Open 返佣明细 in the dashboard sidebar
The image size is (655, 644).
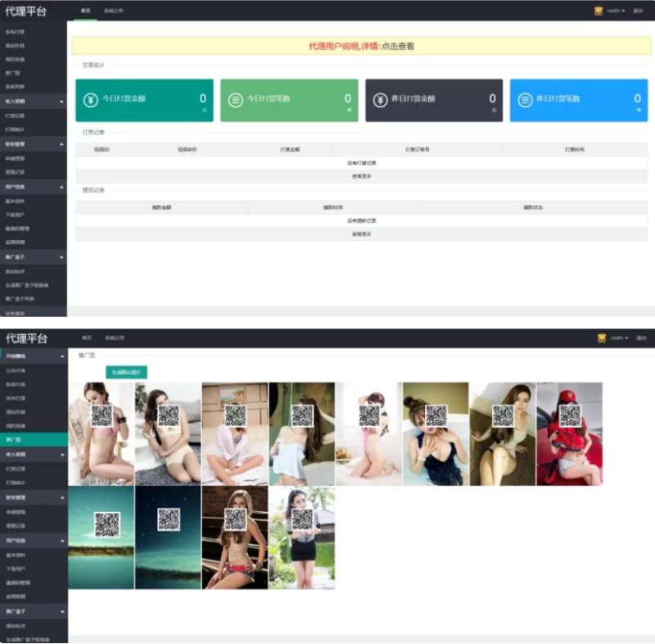[x=15, y=243]
